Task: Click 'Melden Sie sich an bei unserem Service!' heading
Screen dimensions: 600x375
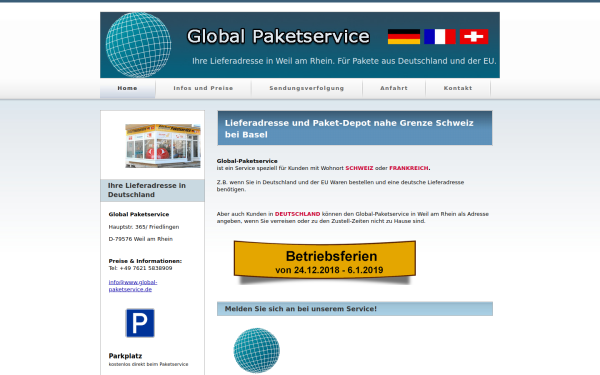Action: click(301, 309)
